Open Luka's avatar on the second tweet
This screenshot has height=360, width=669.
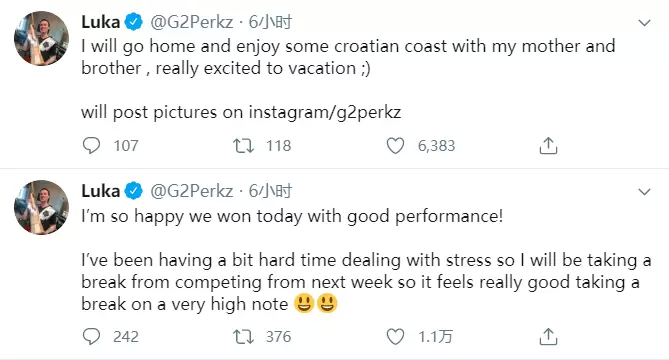[x=41, y=207]
